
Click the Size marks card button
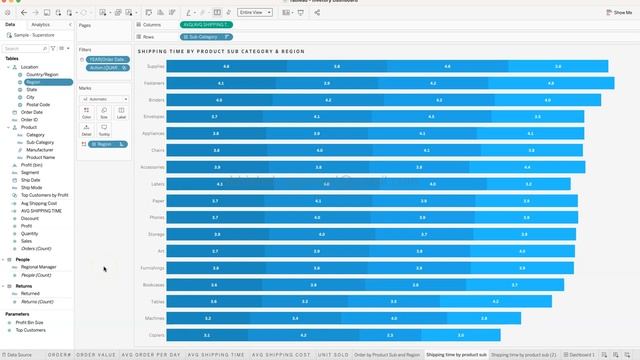coord(104,113)
